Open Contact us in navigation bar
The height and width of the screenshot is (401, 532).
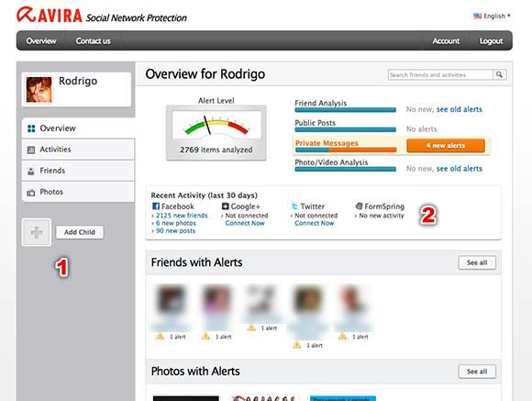coord(93,40)
